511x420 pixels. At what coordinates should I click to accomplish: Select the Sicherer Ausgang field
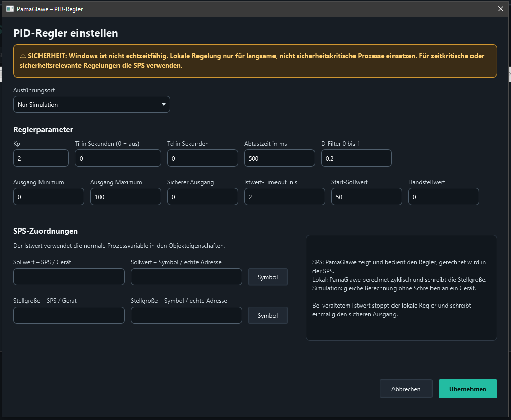(x=203, y=197)
